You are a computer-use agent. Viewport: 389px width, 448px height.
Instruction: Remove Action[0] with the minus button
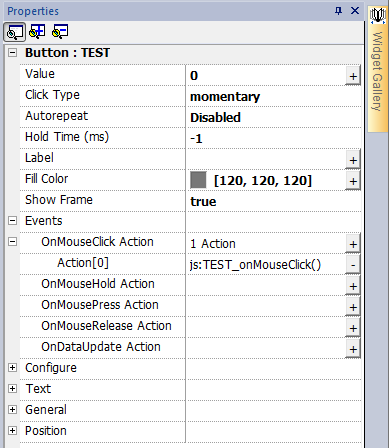(353, 265)
